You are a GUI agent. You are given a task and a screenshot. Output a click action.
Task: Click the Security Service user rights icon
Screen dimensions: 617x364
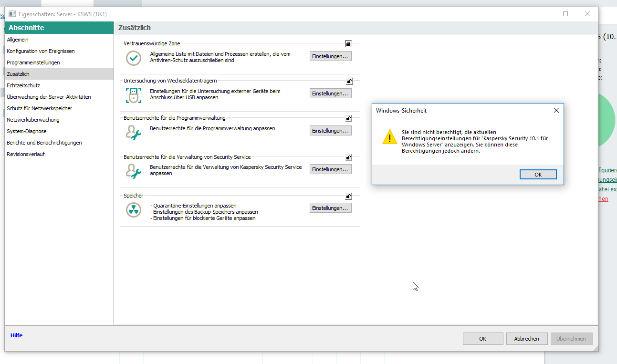tap(134, 171)
